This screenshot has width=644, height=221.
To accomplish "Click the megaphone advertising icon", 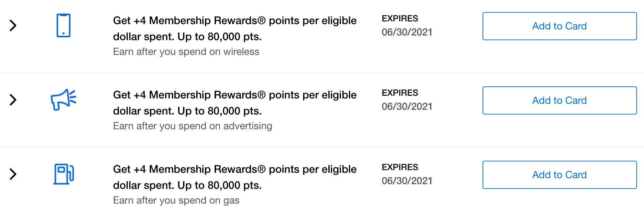I will pos(64,99).
